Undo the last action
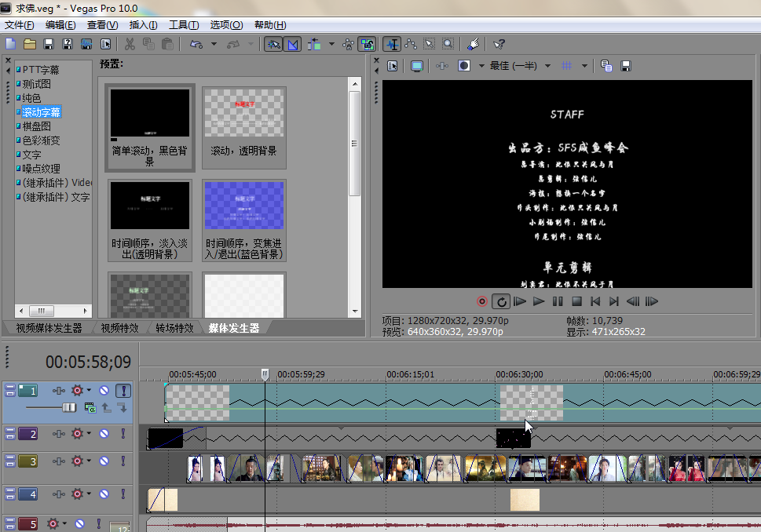761x532 pixels. [196, 44]
